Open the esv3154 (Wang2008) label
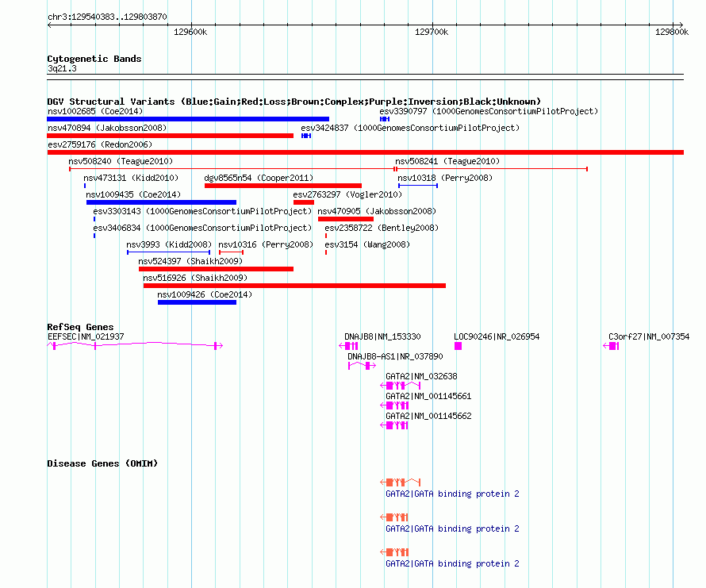Viewport: 706px width, 588px height. (x=367, y=244)
